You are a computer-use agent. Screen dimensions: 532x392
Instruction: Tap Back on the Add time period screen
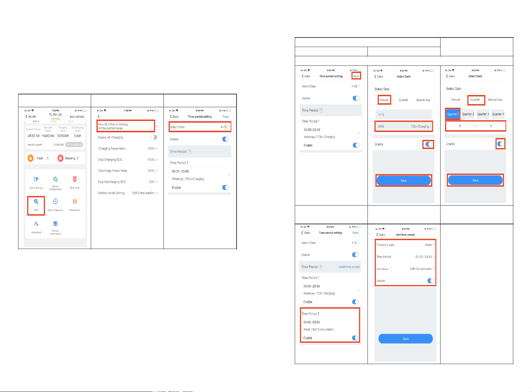[x=380, y=235]
